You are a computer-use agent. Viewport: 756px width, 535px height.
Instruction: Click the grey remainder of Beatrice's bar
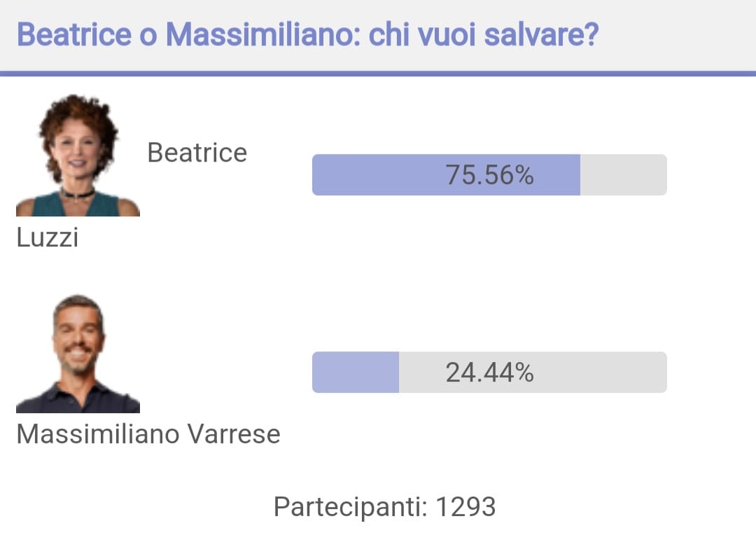[x=624, y=174]
